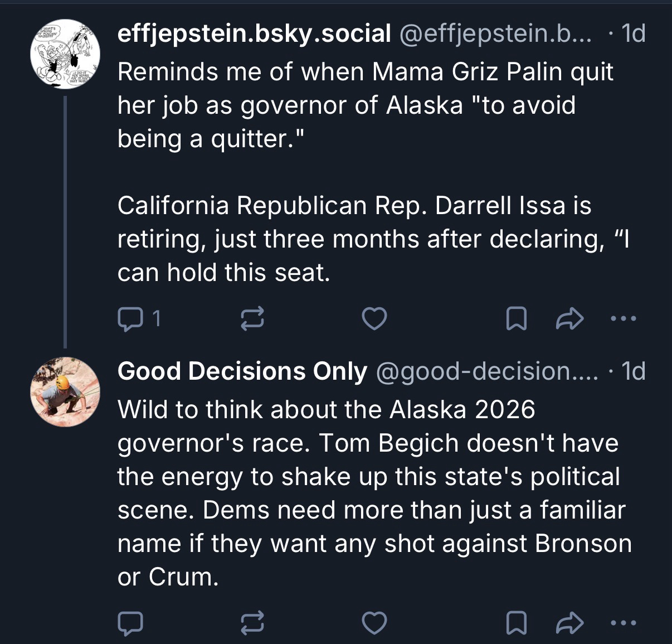This screenshot has width=672, height=644.
Task: Open more options on Good Decisions Only post
Action: [622, 623]
